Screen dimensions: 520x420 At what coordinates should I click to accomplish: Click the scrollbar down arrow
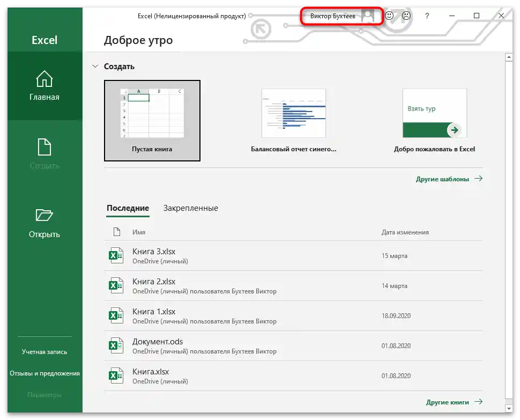click(509, 408)
